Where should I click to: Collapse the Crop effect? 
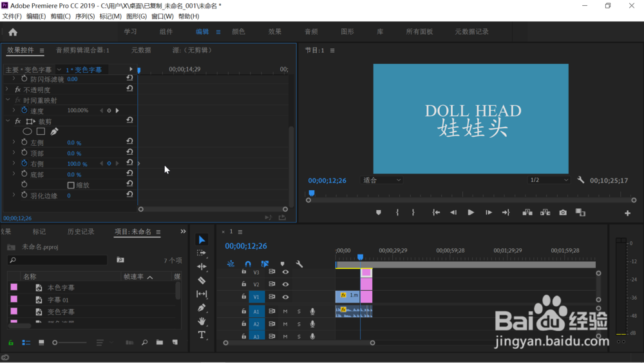tap(7, 121)
